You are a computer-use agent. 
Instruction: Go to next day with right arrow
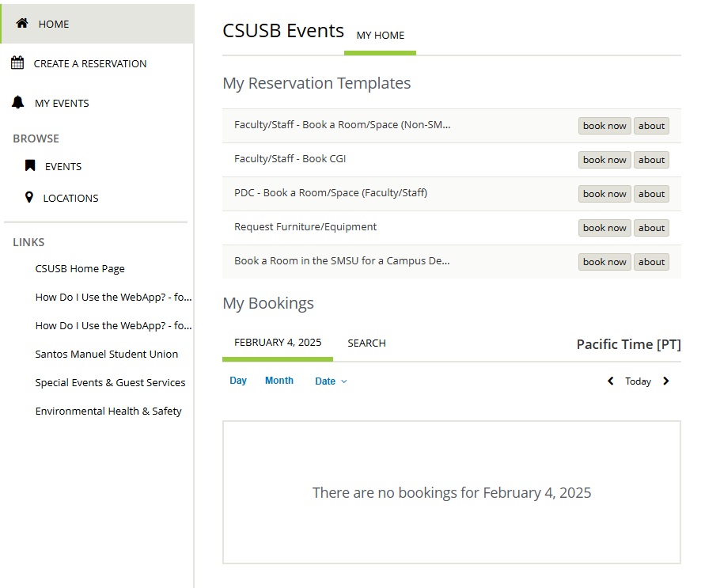coord(666,381)
